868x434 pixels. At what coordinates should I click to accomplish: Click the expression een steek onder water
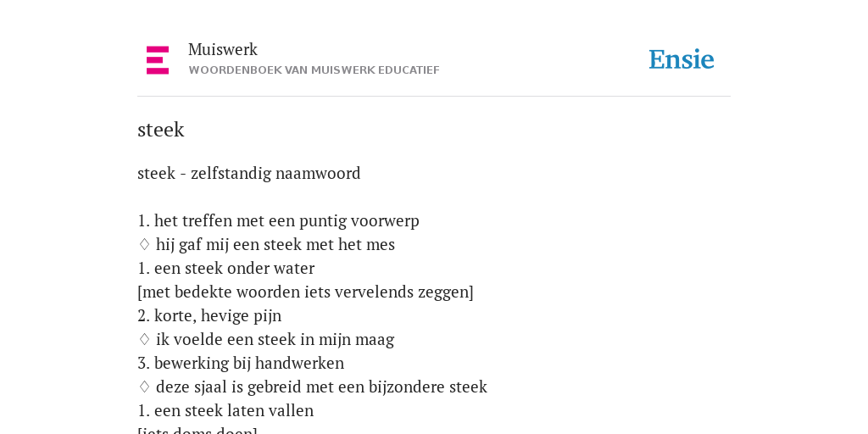(225, 269)
